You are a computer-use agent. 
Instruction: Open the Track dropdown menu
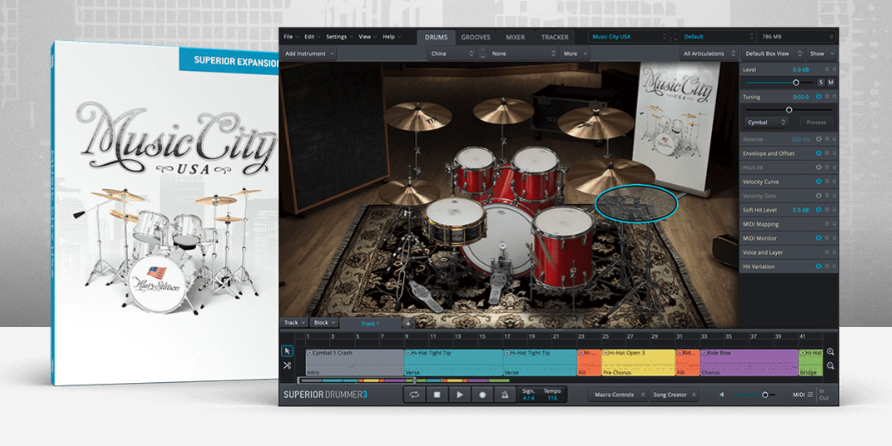pyautogui.click(x=295, y=323)
